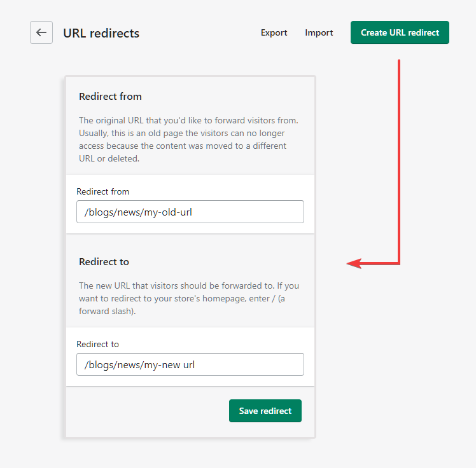Save the redirect with Save redirect button
The image size is (476, 468).
[265, 411]
